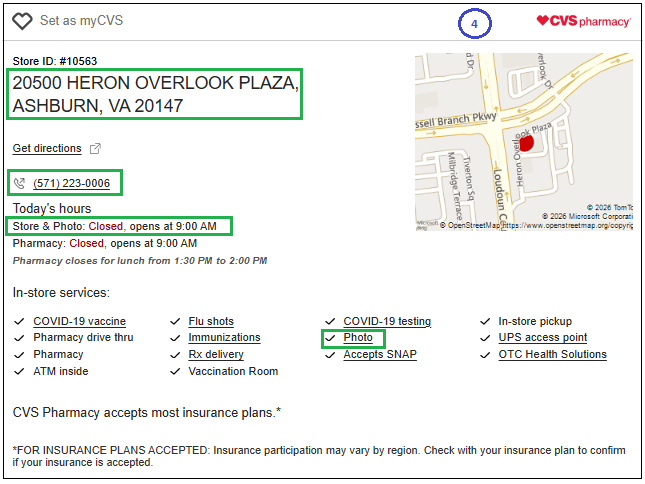Click the Pharmacy: Closed hours line
Image resolution: width=645 pixels, height=484 pixels.
[104, 243]
